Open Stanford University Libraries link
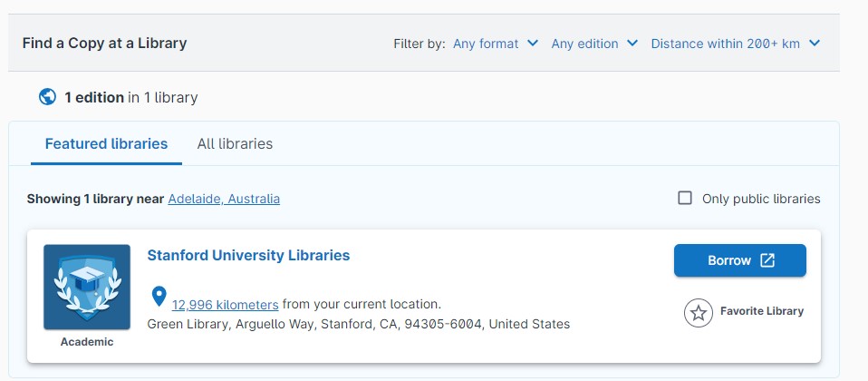This screenshot has height=381, width=868. click(248, 255)
